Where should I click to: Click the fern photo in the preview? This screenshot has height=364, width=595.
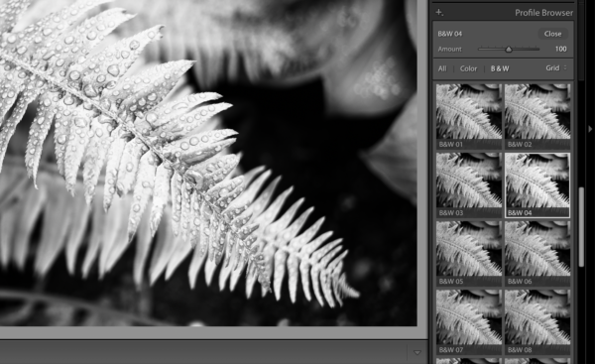tap(208, 163)
